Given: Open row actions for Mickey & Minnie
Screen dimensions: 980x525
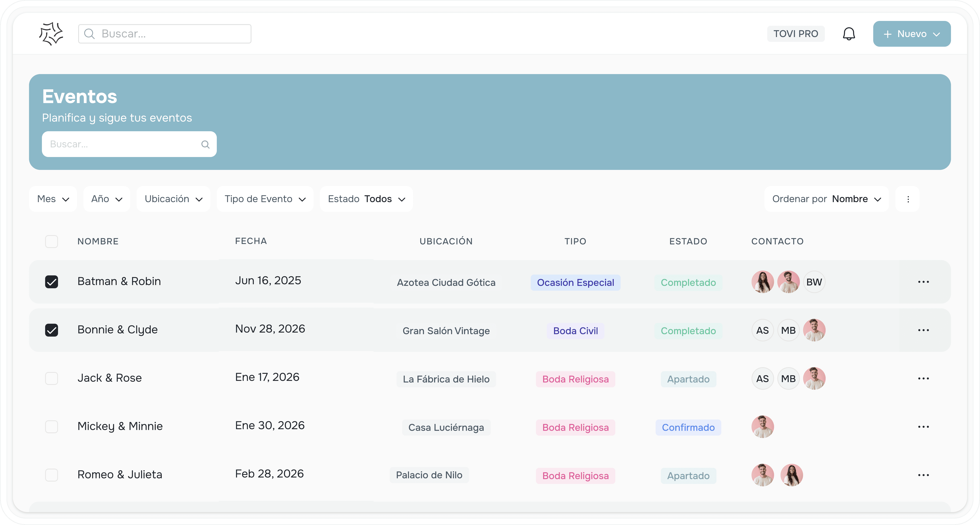Looking at the screenshot, I should [x=923, y=427].
